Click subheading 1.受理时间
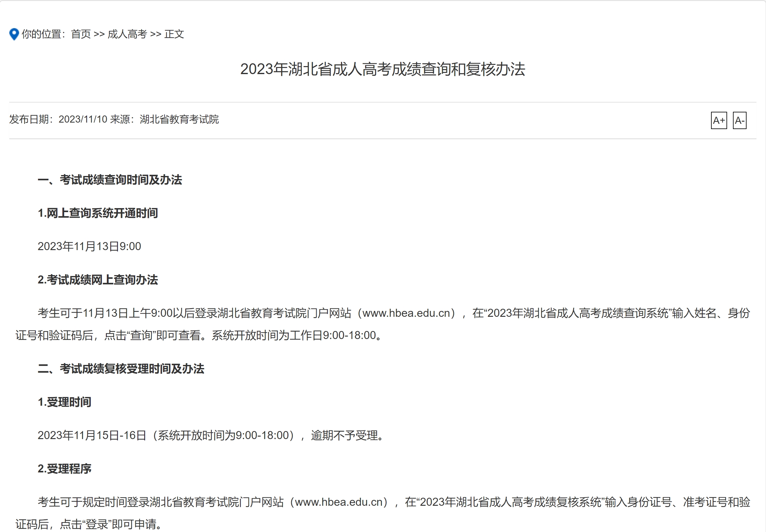The height and width of the screenshot is (532, 766). click(64, 402)
